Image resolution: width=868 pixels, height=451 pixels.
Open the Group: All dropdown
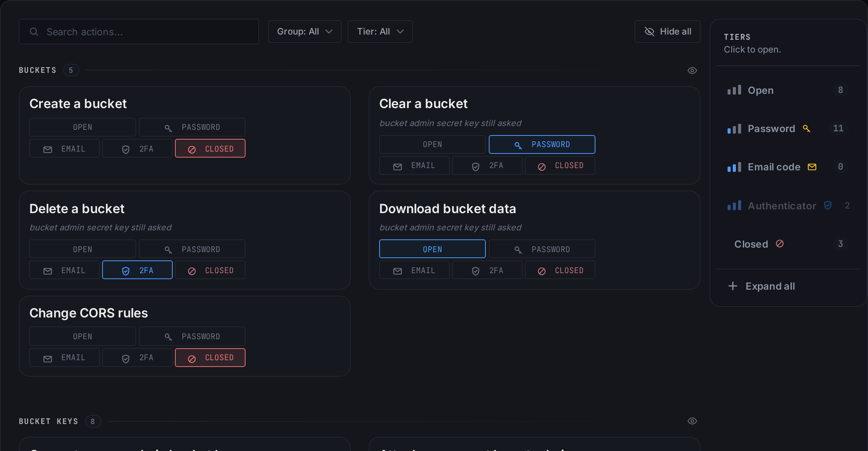pos(305,32)
